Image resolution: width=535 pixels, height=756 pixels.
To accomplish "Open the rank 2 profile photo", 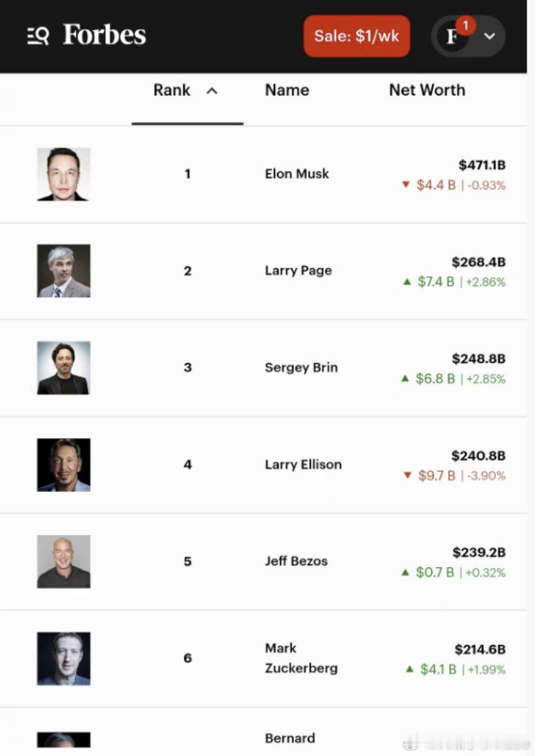I will tap(64, 271).
